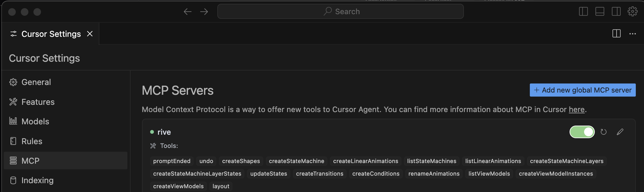
Task: Open more actions ellipsis menu
Action: click(633, 34)
